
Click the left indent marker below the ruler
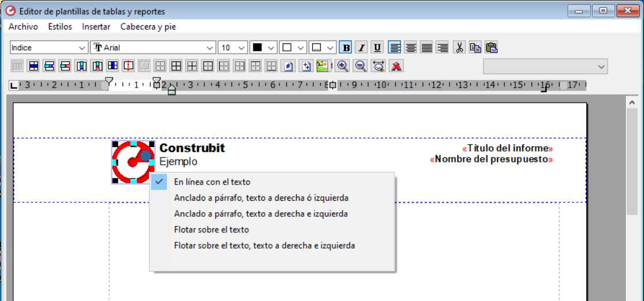tap(172, 91)
